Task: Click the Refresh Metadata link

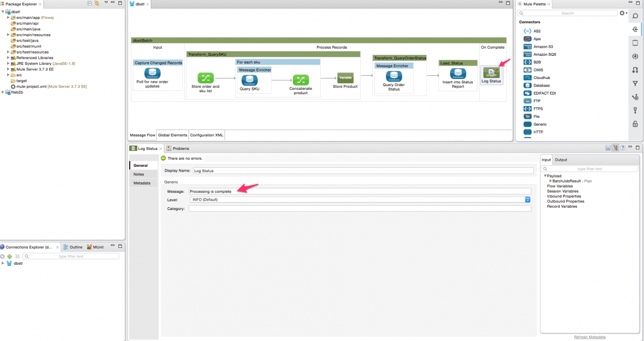Action: [589, 337]
